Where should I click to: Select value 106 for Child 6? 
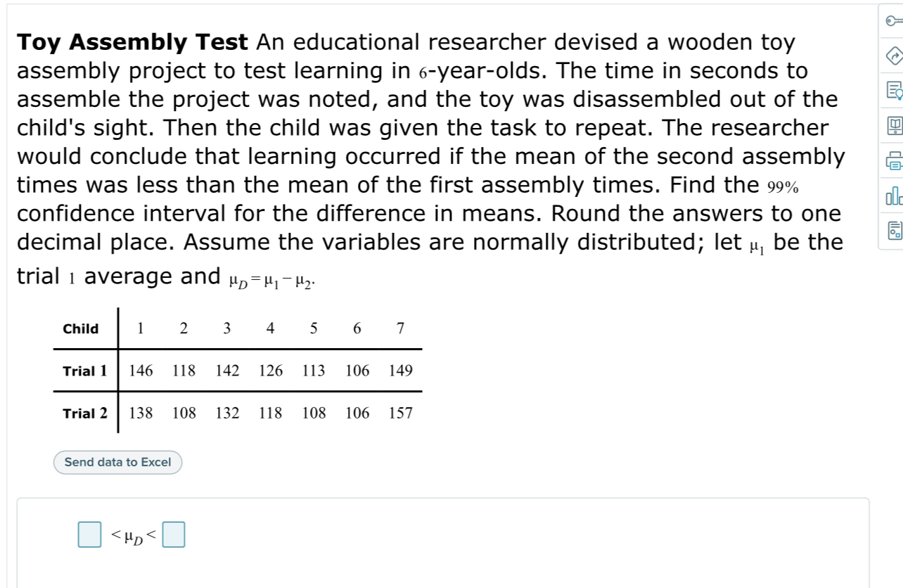[357, 371]
